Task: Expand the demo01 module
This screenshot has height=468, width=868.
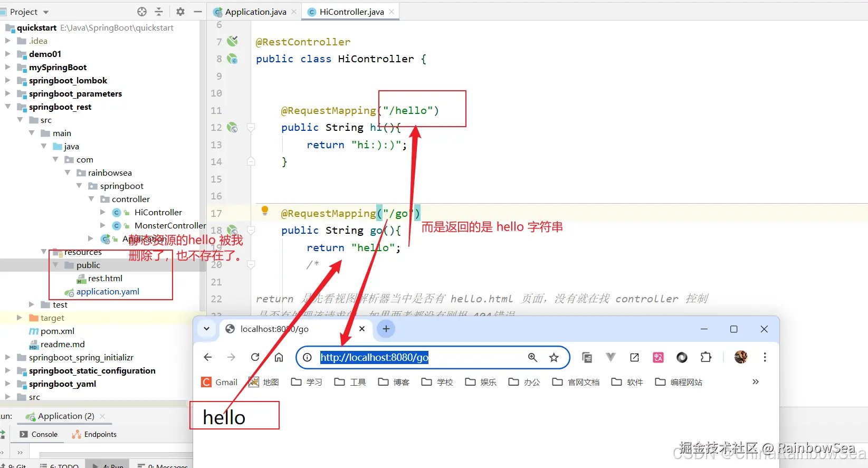Action: click(x=7, y=54)
